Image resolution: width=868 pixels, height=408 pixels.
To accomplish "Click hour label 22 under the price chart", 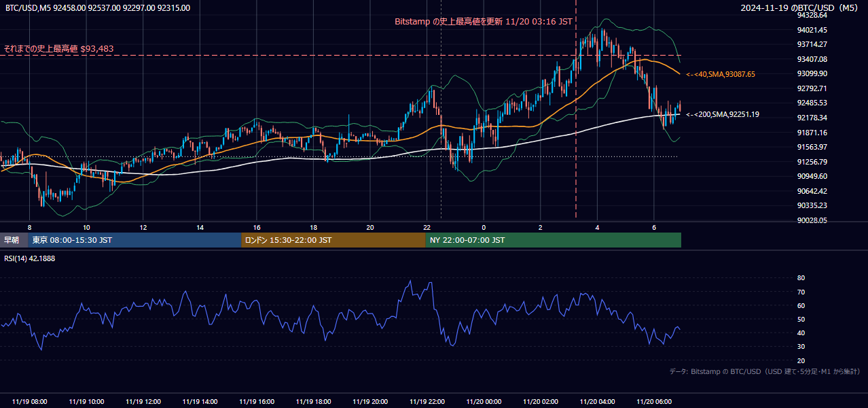I will pyautogui.click(x=427, y=227).
